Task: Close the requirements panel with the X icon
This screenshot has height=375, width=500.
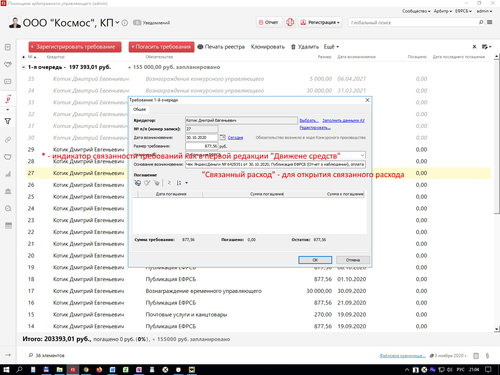Action: pos(474,47)
